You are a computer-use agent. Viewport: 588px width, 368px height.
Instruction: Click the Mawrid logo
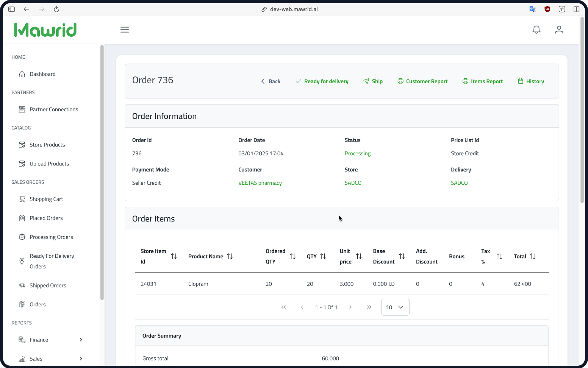45,30
